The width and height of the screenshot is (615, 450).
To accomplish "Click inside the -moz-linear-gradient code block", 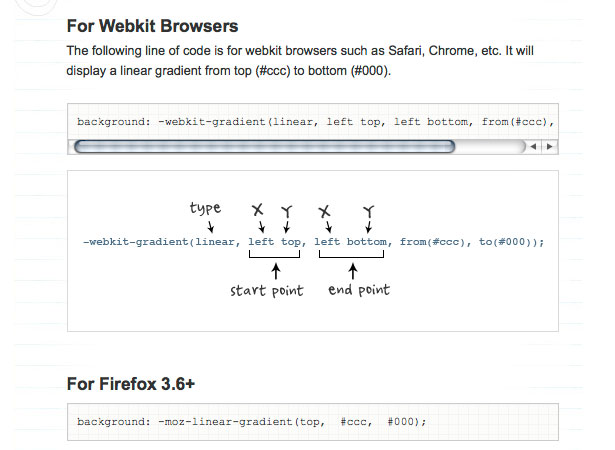I will pos(313,422).
